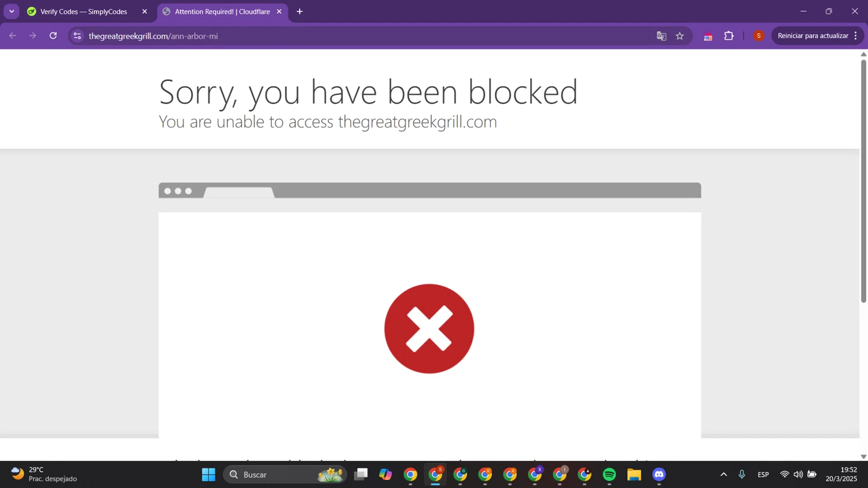Click the page vertical scrollbar thumb

[x=863, y=180]
